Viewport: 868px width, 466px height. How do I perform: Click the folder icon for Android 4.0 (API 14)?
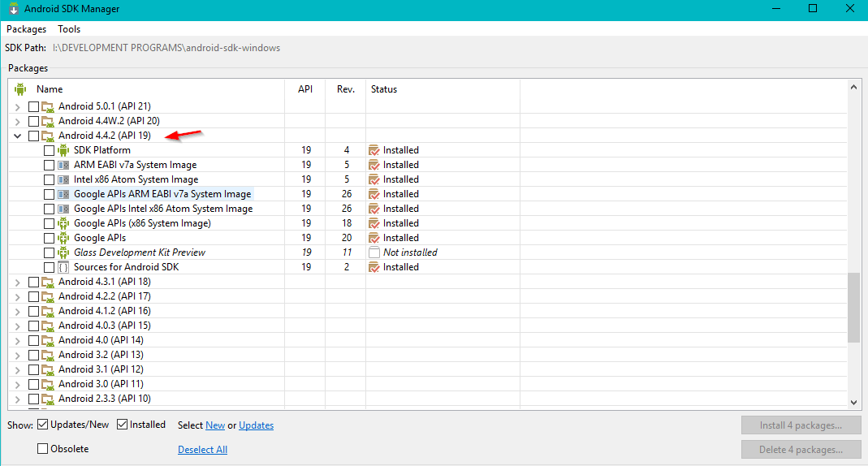click(x=48, y=340)
